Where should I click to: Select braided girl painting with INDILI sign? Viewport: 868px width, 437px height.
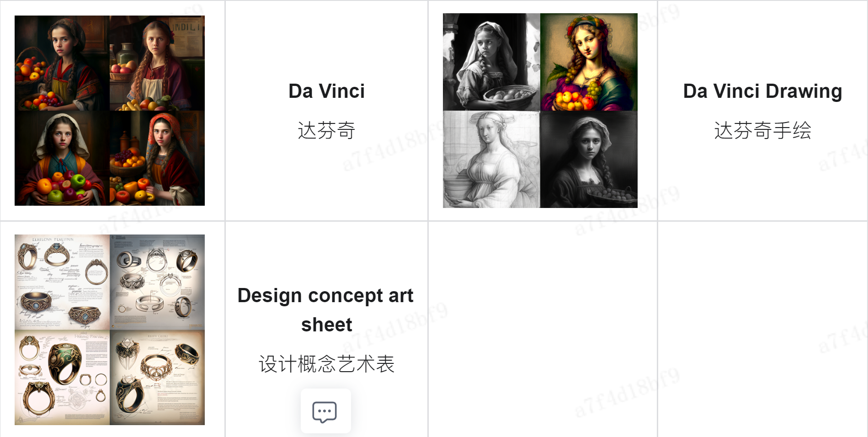(x=157, y=63)
